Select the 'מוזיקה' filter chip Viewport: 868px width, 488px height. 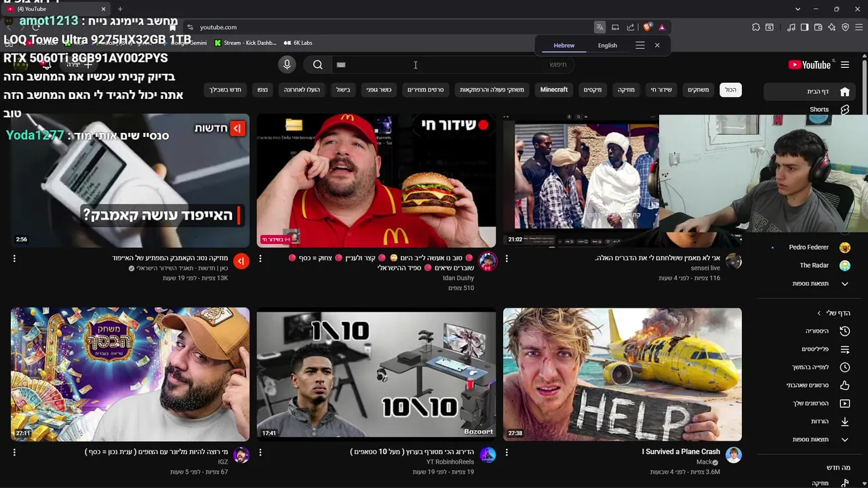(626, 89)
